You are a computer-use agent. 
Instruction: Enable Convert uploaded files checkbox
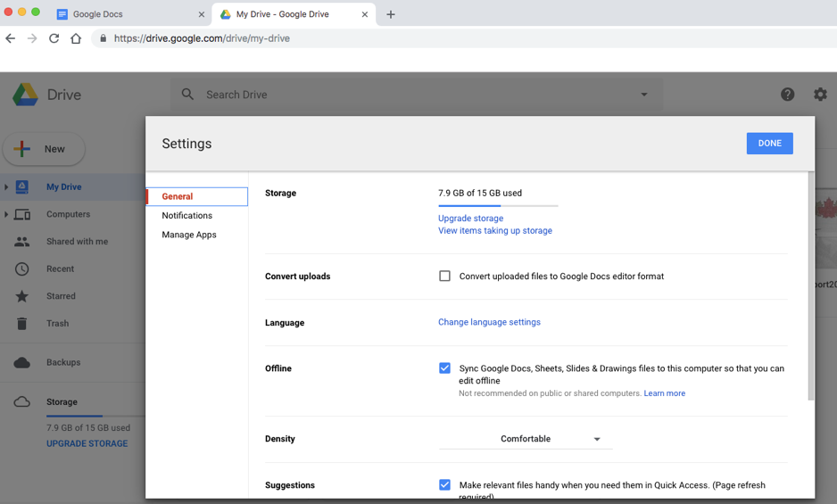coord(444,276)
